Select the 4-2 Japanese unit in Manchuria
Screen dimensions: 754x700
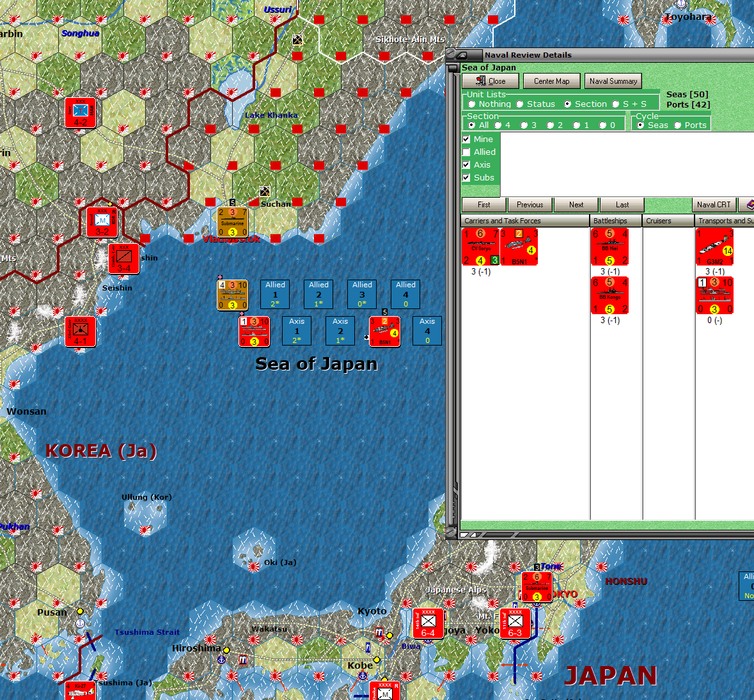coord(81,113)
